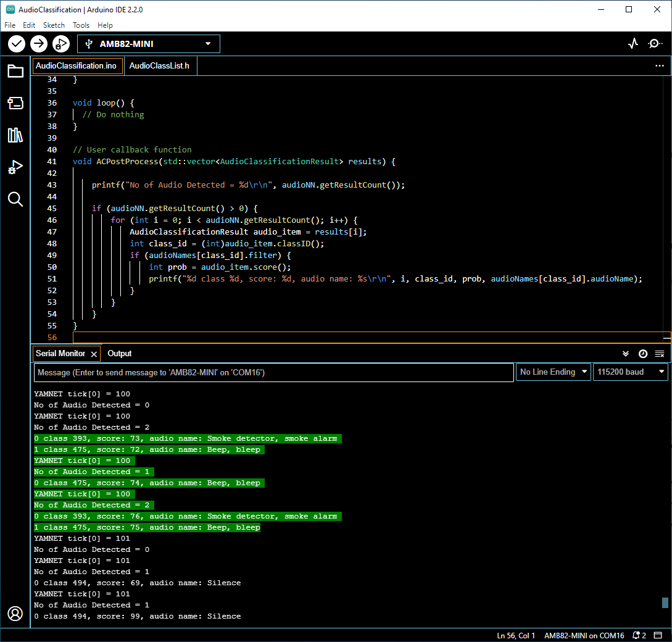This screenshot has width=672, height=642.
Task: Open the Sketchbook folder icon in sidebar
Action: pos(15,71)
